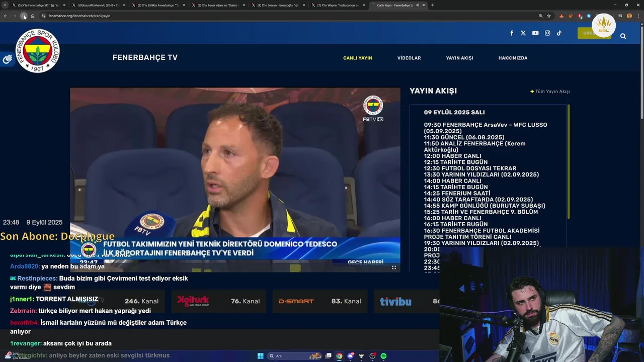Open Fenerbahçe YouTube channel icon
This screenshot has height=362, width=644.
pyautogui.click(x=535, y=33)
